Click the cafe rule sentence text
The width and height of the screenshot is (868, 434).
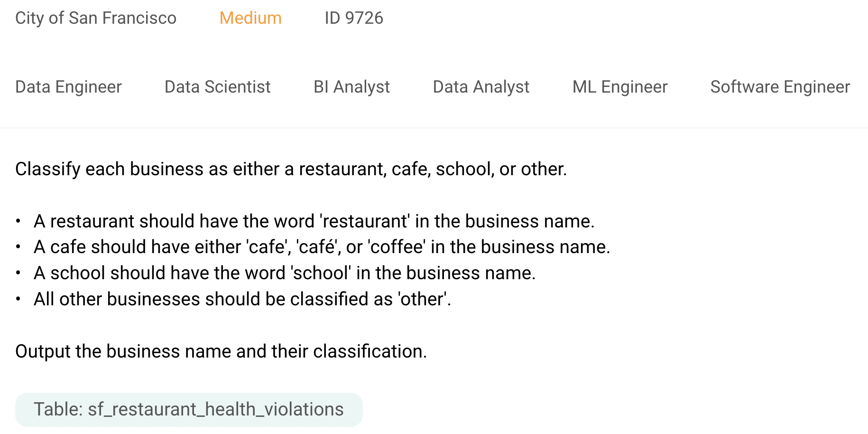(322, 247)
